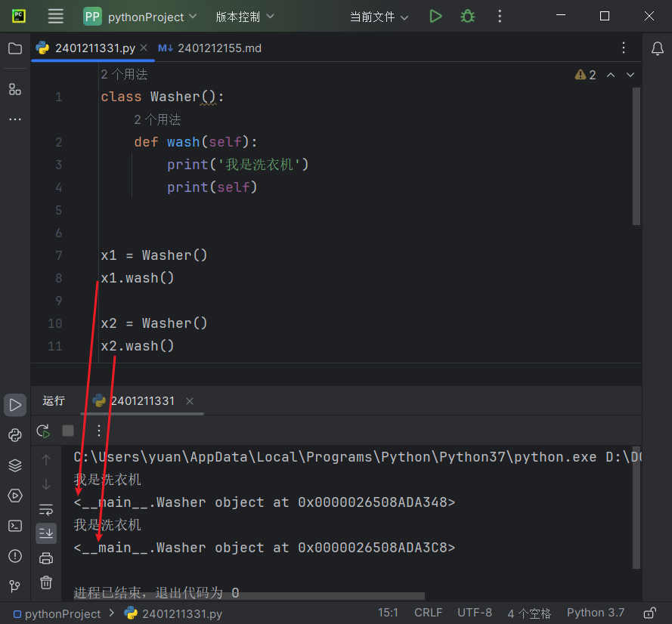Click output '0x0000026508ADA348' line
The image size is (672, 624).
click(265, 502)
